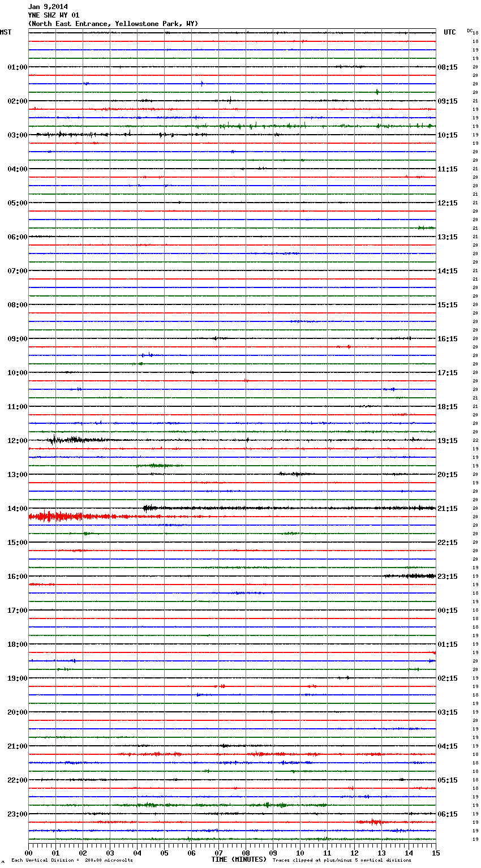481x868 pixels.
Task: Click the '00' minute-axis label at bottom
Action: tap(28, 853)
